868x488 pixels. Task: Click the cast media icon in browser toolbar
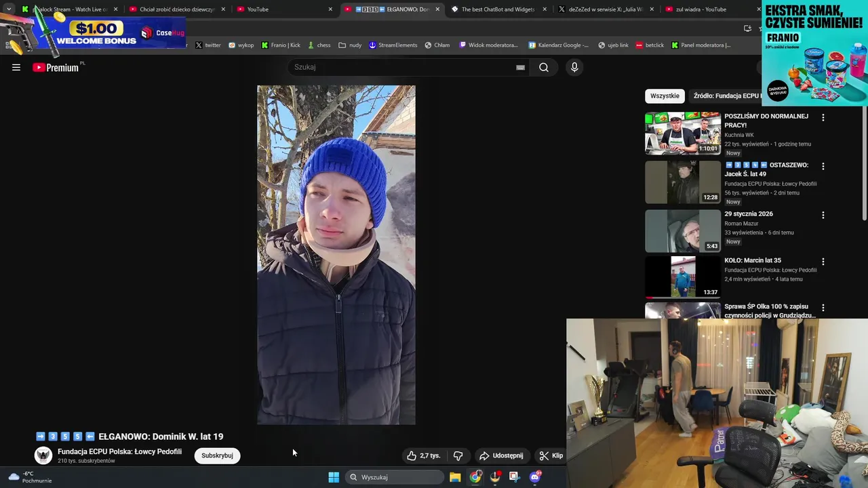coord(747,28)
